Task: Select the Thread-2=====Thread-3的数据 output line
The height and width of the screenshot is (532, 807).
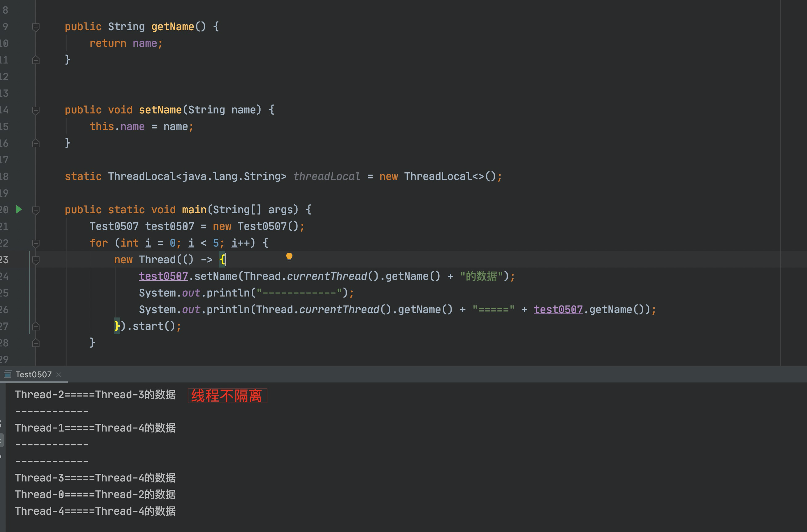Action: tap(95, 394)
